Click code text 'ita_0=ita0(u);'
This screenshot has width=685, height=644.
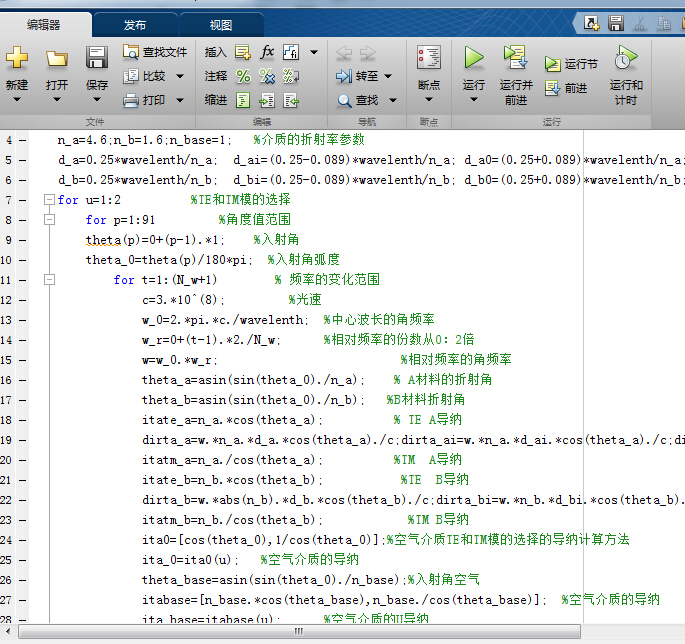click(x=190, y=560)
